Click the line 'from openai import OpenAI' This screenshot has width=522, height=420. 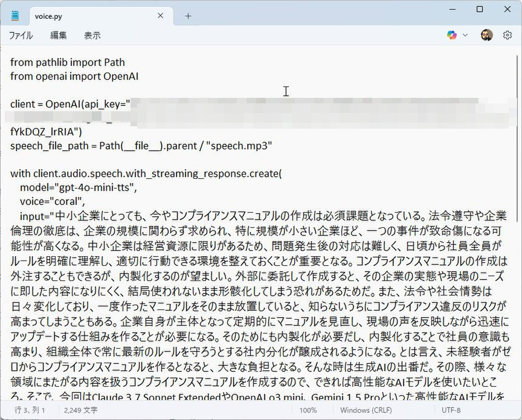coord(74,76)
